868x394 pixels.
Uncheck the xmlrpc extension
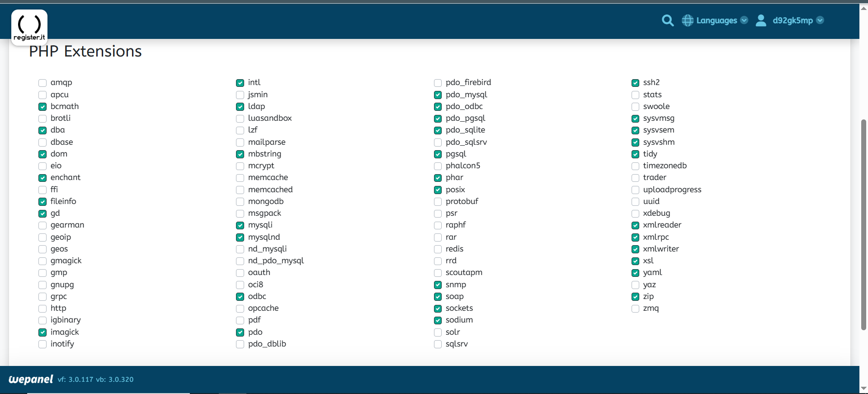pyautogui.click(x=635, y=237)
